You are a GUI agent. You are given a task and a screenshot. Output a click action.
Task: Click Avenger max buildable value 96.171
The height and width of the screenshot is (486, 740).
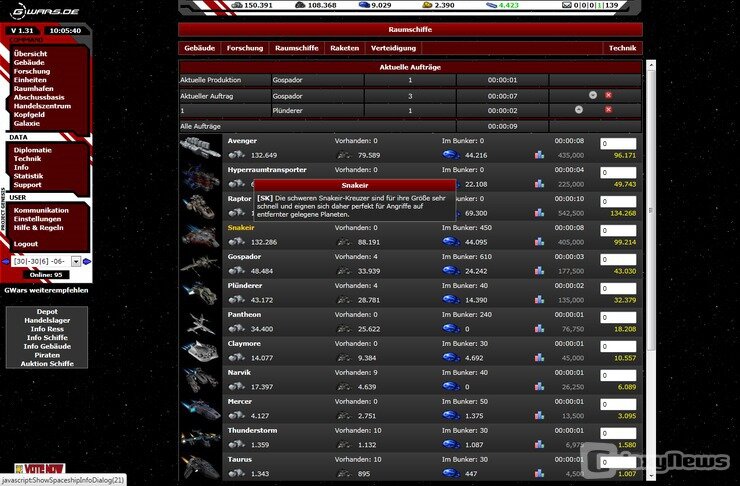point(625,155)
